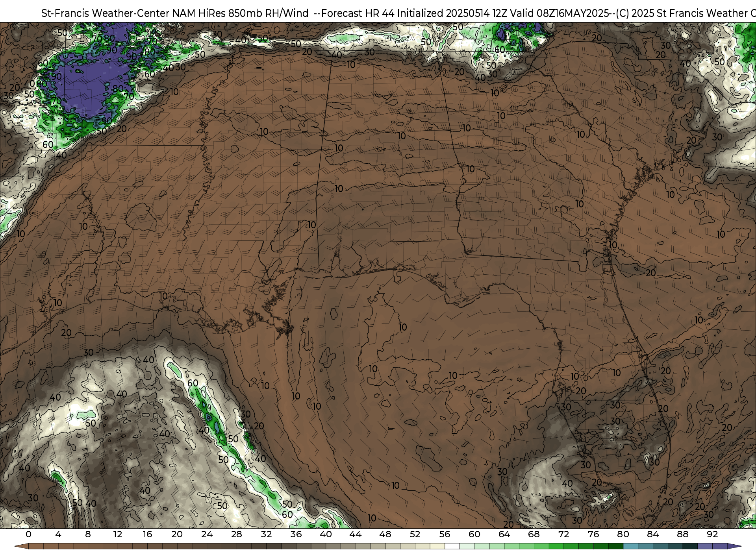Click the colorbar label '8'
Image resolution: width=756 pixels, height=551 pixels.
pos(88,534)
